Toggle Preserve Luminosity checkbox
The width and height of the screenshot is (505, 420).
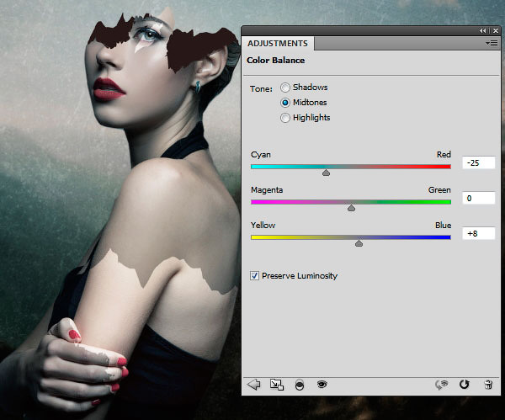(x=254, y=276)
